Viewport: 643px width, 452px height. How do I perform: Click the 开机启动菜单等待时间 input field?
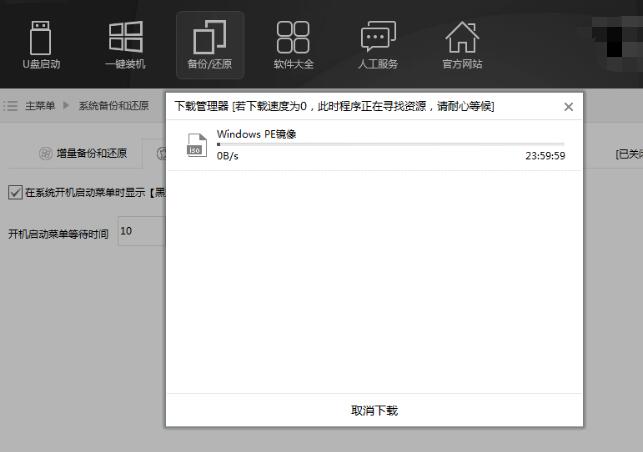coord(139,232)
